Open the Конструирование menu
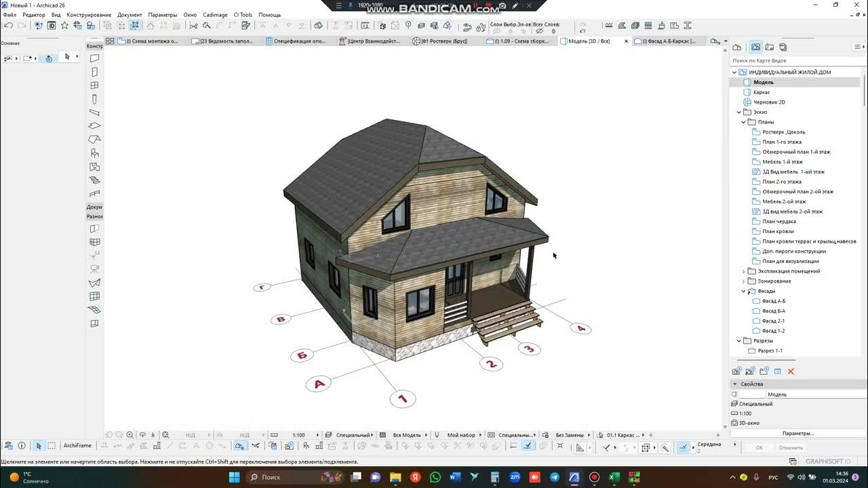The width and height of the screenshot is (868, 488). (89, 15)
